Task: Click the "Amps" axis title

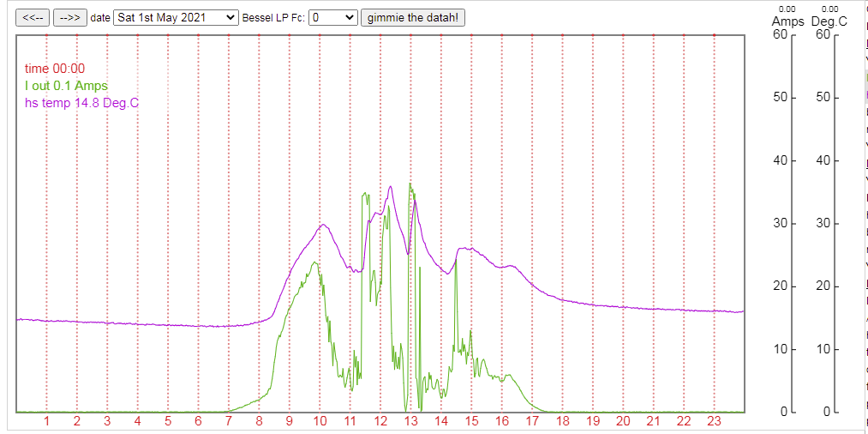Action: [x=787, y=21]
